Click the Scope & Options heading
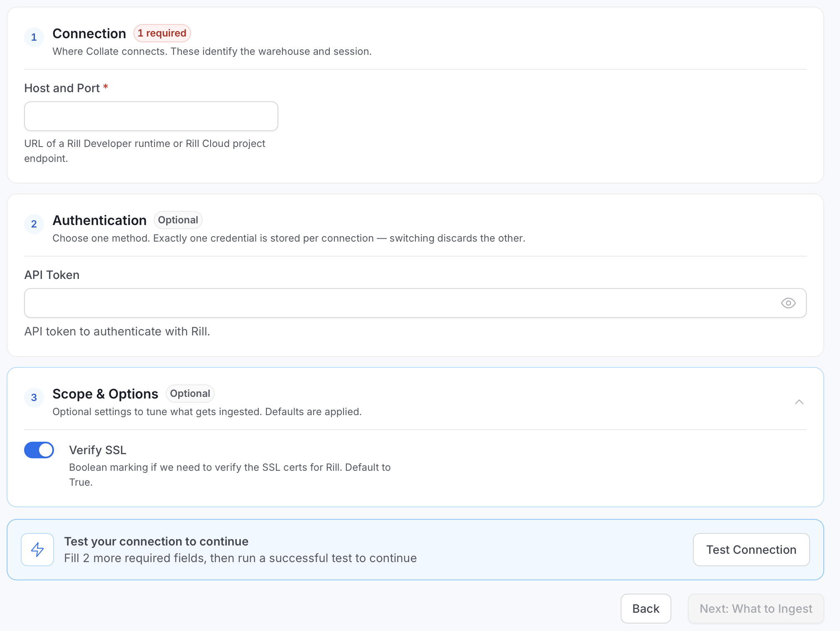The width and height of the screenshot is (840, 631). pos(106,394)
